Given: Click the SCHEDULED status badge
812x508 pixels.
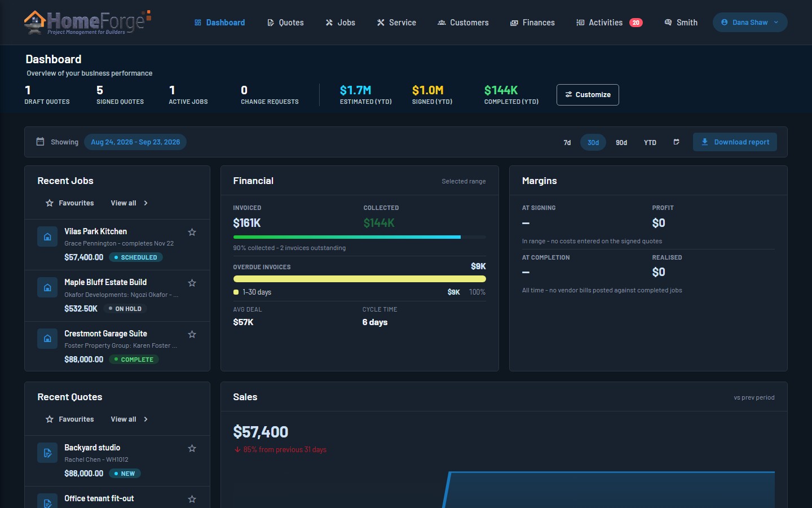Looking at the screenshot, I should pos(135,257).
